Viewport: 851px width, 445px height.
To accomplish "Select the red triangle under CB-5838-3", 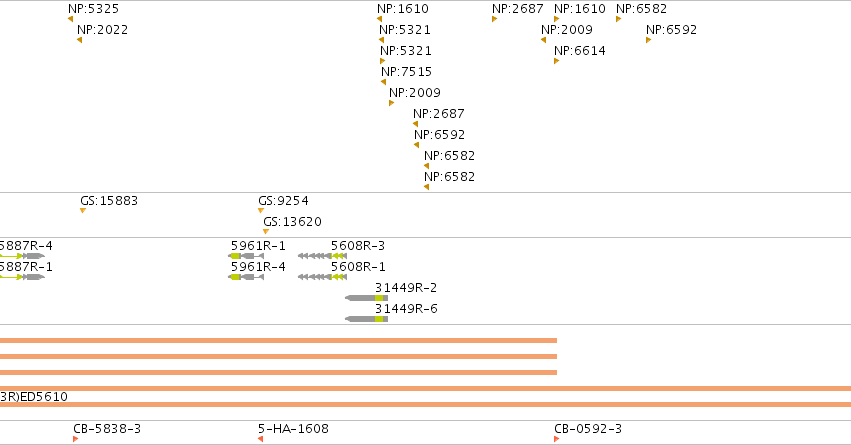I will click(x=75, y=439).
